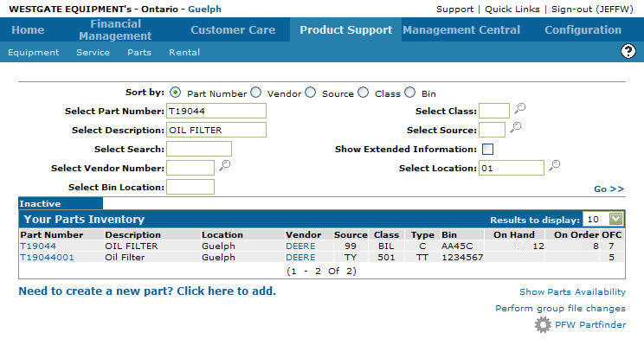Go to the Home tab
The width and height of the screenshot is (644, 339).
coord(28,30)
